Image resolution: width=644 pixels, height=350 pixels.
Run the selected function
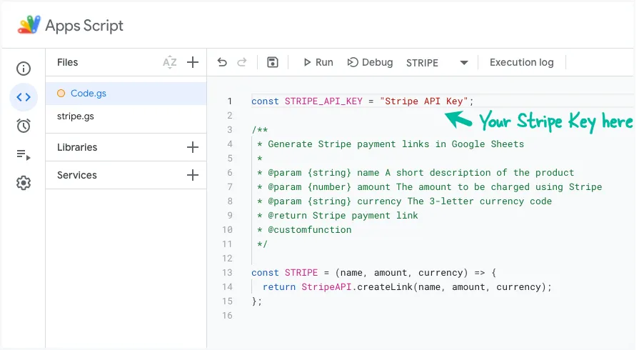tap(318, 62)
